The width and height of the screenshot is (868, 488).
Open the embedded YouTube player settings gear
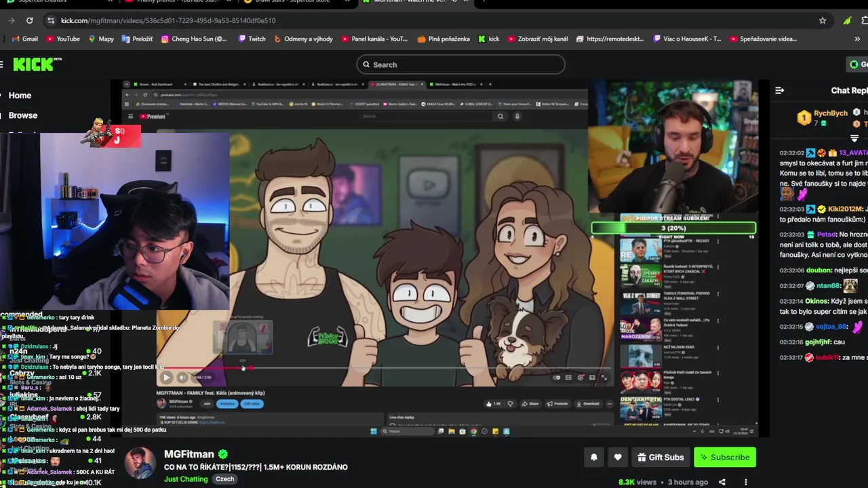pos(580,378)
